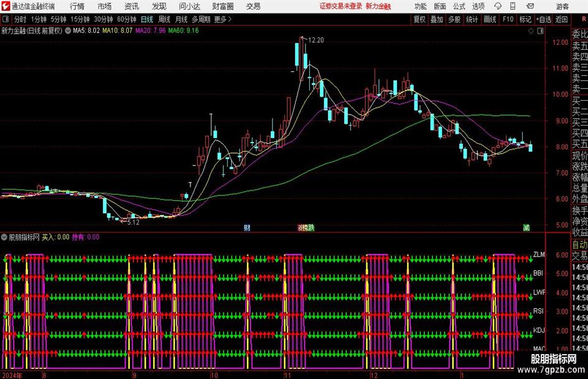Open the 发现 menu
The image size is (588, 379).
159,6
